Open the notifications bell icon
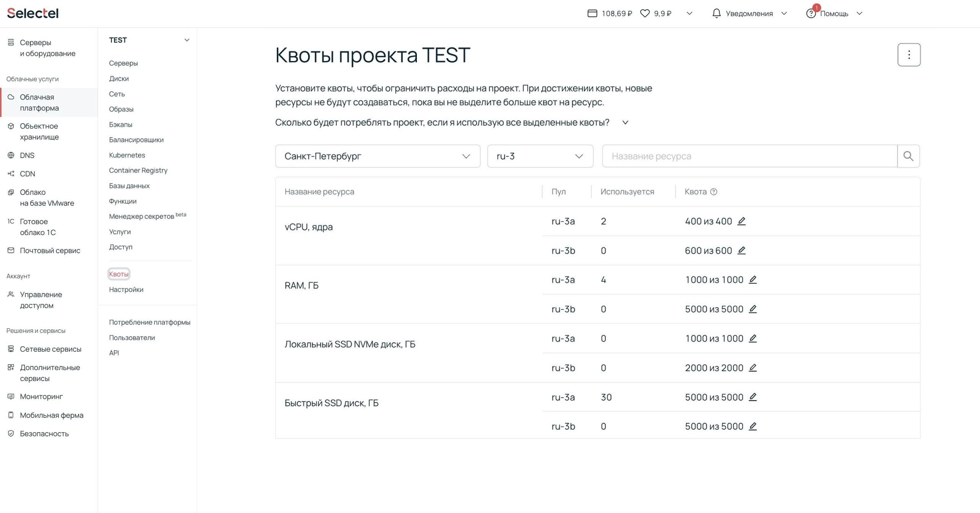This screenshot has height=513, width=980. (x=716, y=13)
